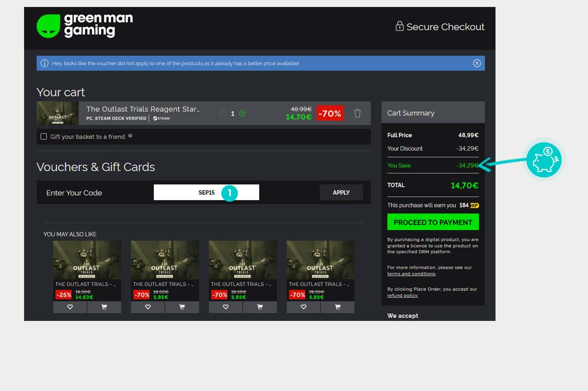The height and width of the screenshot is (391, 588).
Task: Click the piggy bank savings icon
Action: (544, 160)
